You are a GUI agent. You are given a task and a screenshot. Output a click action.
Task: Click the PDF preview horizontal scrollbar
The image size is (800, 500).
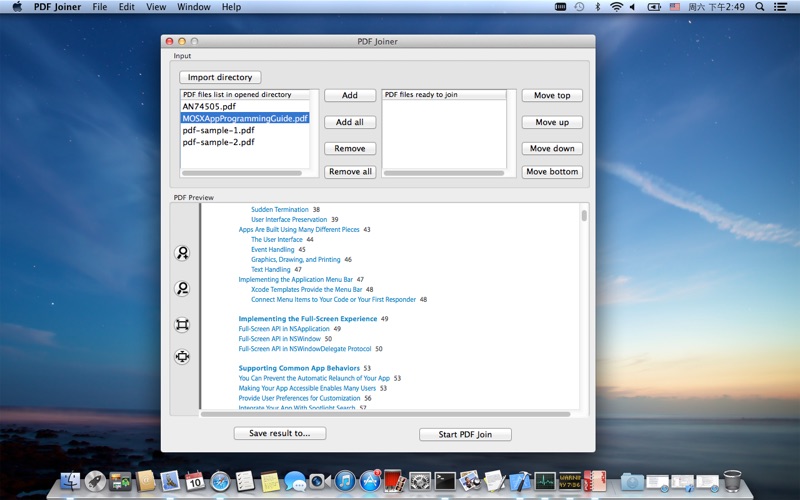(x=385, y=414)
